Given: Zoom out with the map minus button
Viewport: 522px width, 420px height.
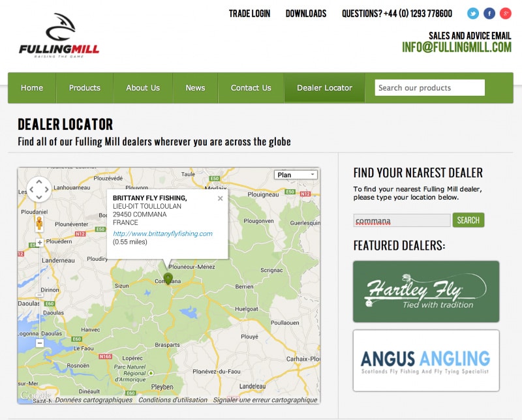Looking at the screenshot, I should [40, 343].
